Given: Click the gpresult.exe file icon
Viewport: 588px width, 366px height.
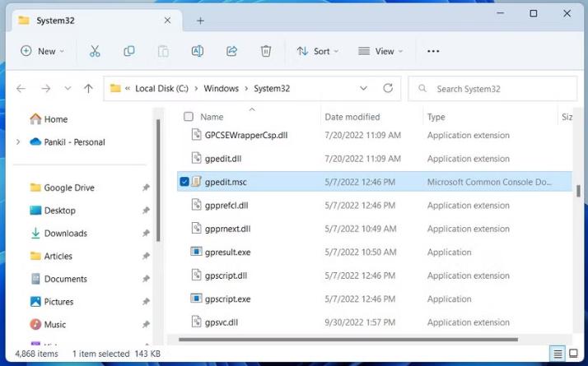Looking at the screenshot, I should point(196,252).
